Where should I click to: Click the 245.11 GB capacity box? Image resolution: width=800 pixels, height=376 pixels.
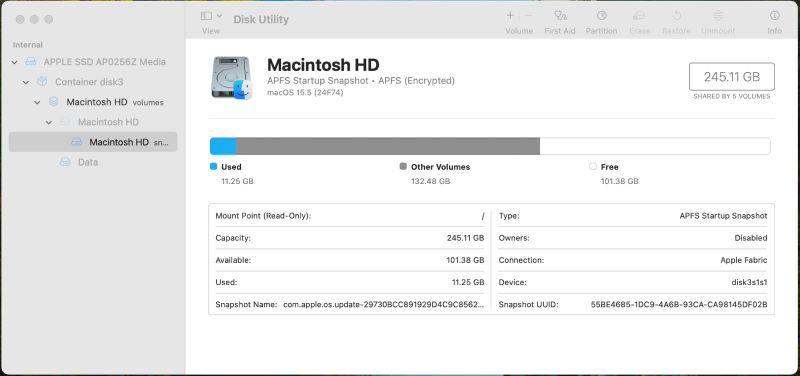[732, 77]
